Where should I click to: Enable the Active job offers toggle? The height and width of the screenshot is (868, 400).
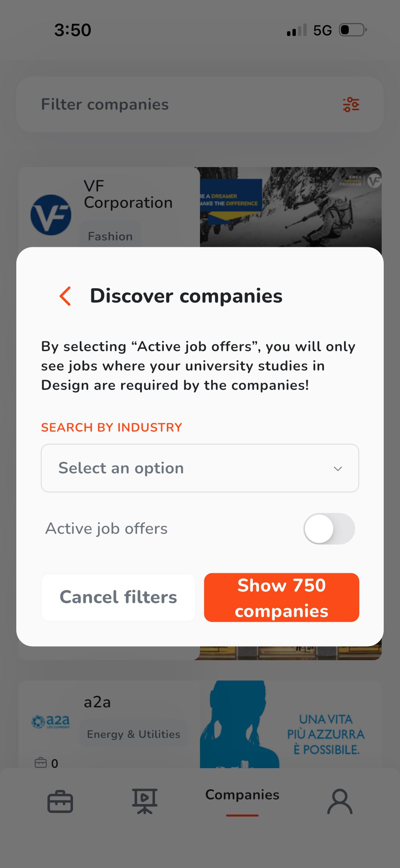click(x=329, y=529)
